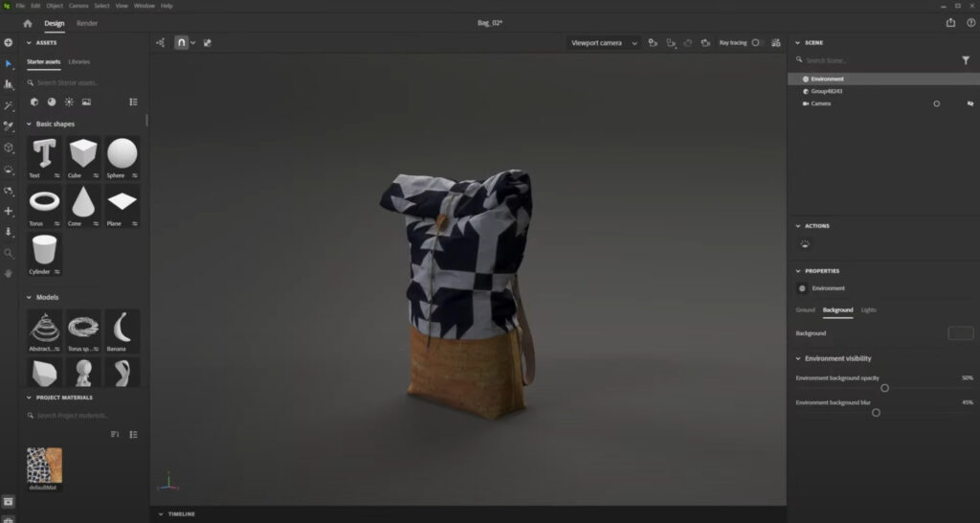This screenshot has width=980, height=523.
Task: Toggle the Camera row circle indicator
Action: pyautogui.click(x=936, y=103)
